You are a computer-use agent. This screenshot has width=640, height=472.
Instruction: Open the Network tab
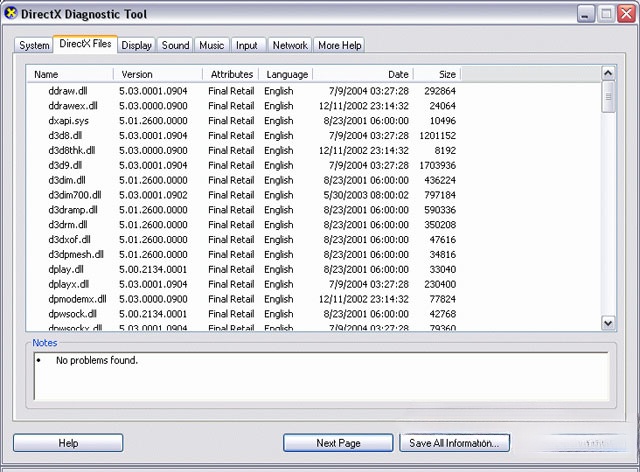290,45
